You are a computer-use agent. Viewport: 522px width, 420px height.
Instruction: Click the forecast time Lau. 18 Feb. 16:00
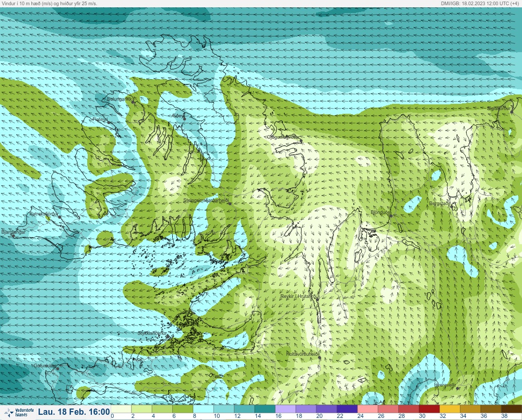pos(74,412)
